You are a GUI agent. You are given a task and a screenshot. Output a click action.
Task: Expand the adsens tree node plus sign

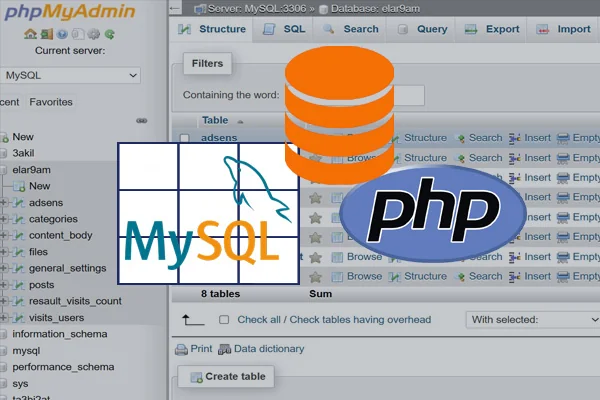tap(3, 202)
